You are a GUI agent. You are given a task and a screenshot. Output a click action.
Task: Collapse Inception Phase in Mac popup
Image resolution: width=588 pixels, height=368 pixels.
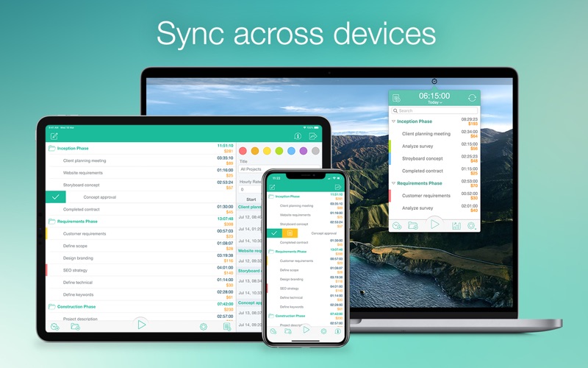coord(393,121)
